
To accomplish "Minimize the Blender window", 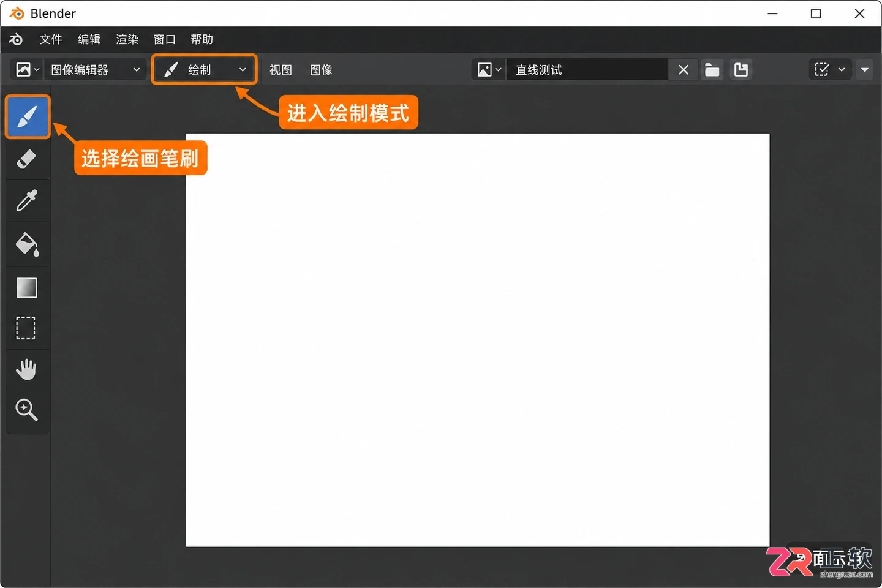I will click(773, 13).
